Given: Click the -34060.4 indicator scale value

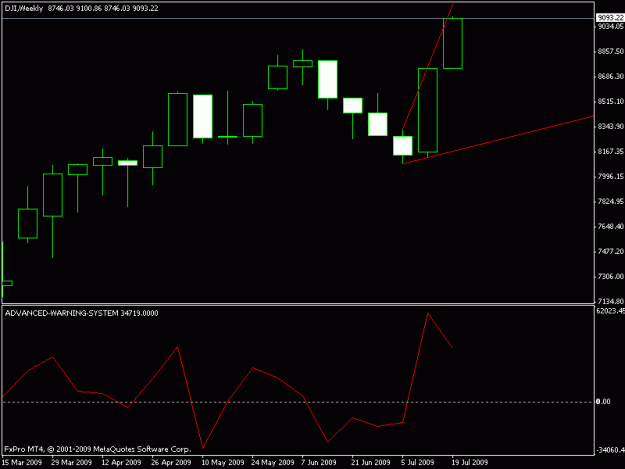Looking at the screenshot, I should [x=610, y=450].
